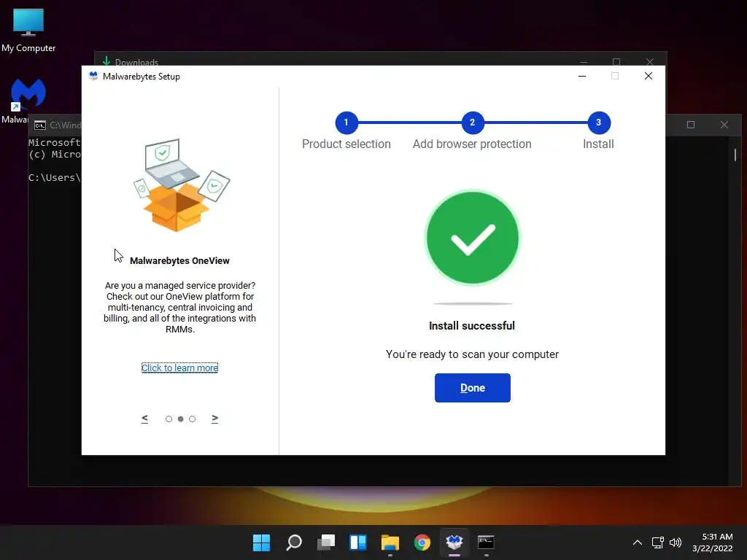Open File Explorer from taskbar

390,542
